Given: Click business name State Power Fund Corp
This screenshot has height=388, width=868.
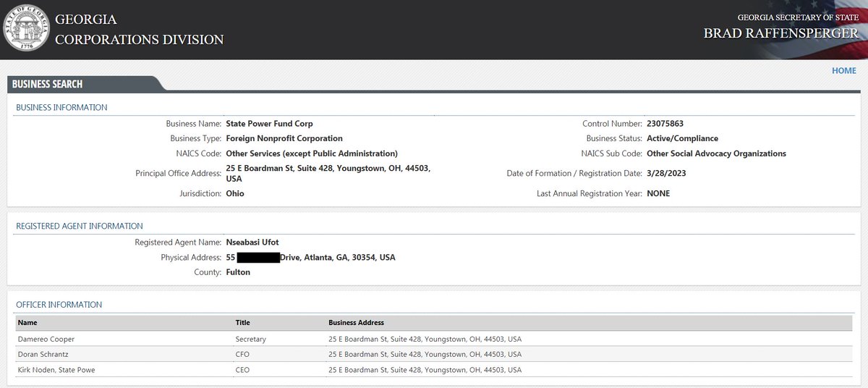Looking at the screenshot, I should tap(269, 124).
